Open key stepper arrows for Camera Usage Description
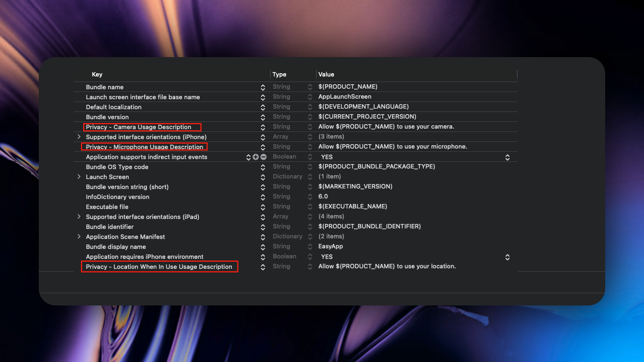The image size is (644, 362). point(263,128)
